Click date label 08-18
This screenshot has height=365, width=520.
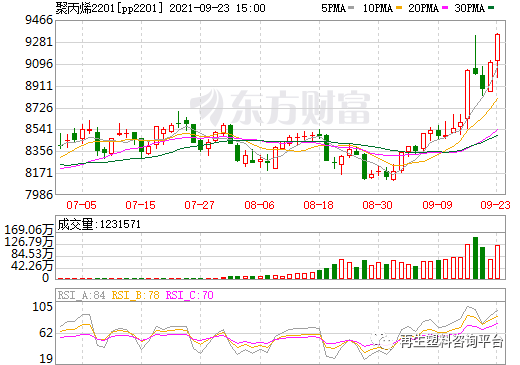pyautogui.click(x=318, y=205)
